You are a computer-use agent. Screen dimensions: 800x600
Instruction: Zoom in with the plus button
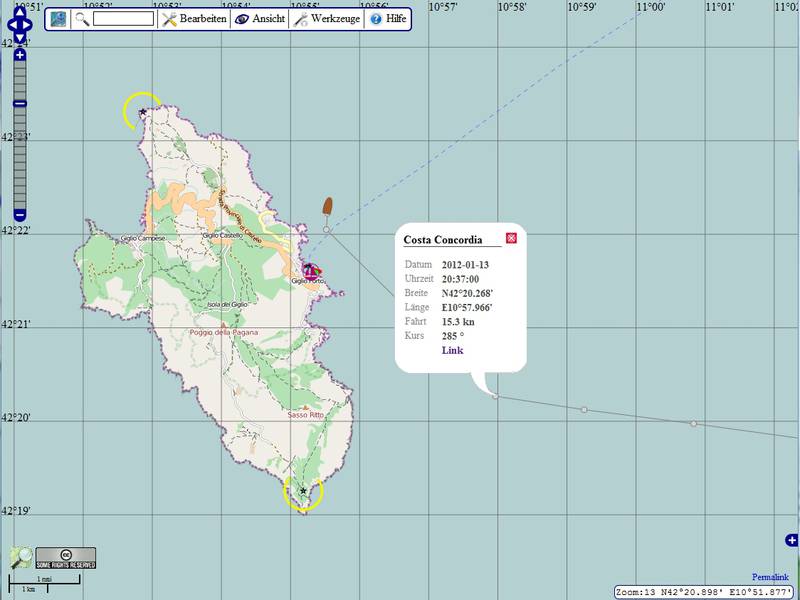[19, 55]
